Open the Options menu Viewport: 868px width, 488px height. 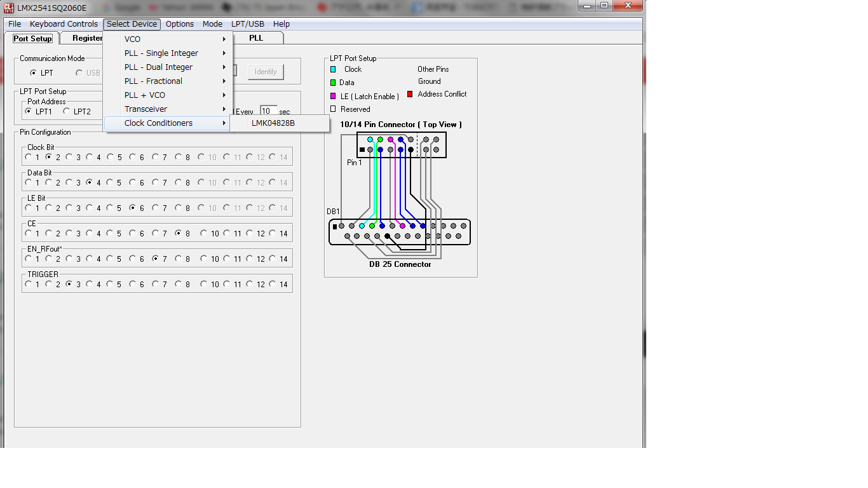tap(180, 24)
